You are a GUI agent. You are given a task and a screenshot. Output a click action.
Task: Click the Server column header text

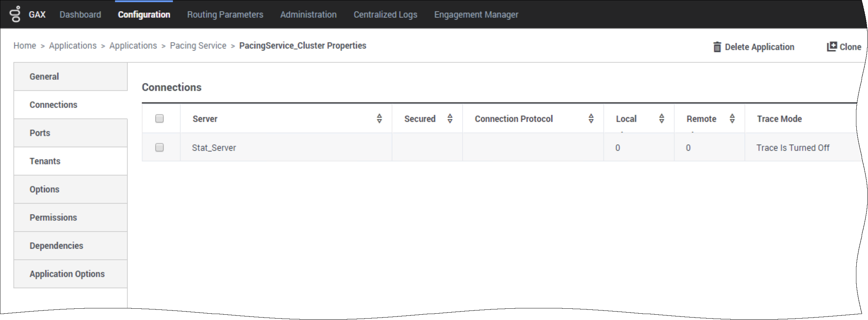click(x=205, y=119)
